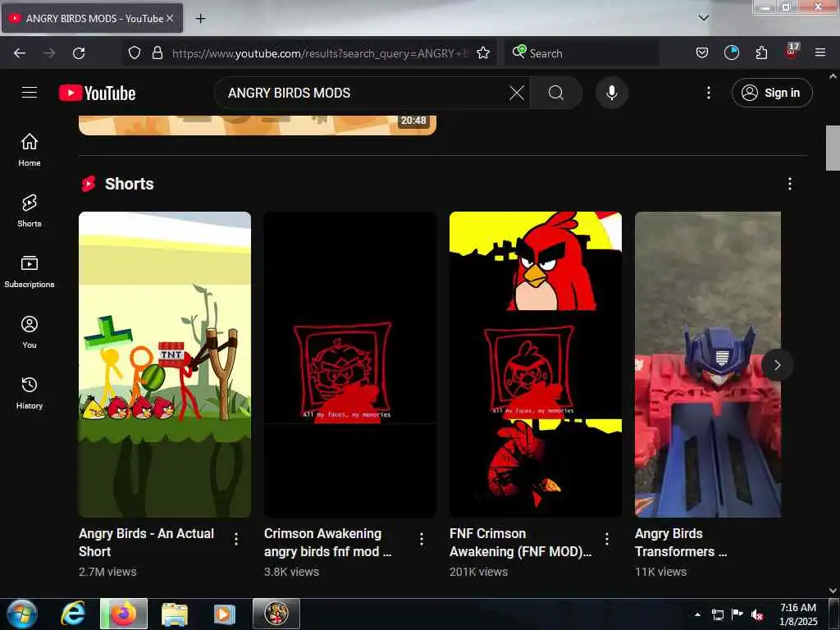This screenshot has width=840, height=630.
Task: Open Windows Media Player on the taskbar
Action: point(225,614)
